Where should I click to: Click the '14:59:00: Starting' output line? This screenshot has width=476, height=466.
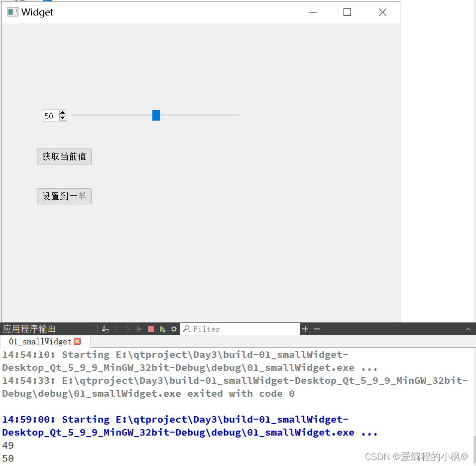coord(175,420)
